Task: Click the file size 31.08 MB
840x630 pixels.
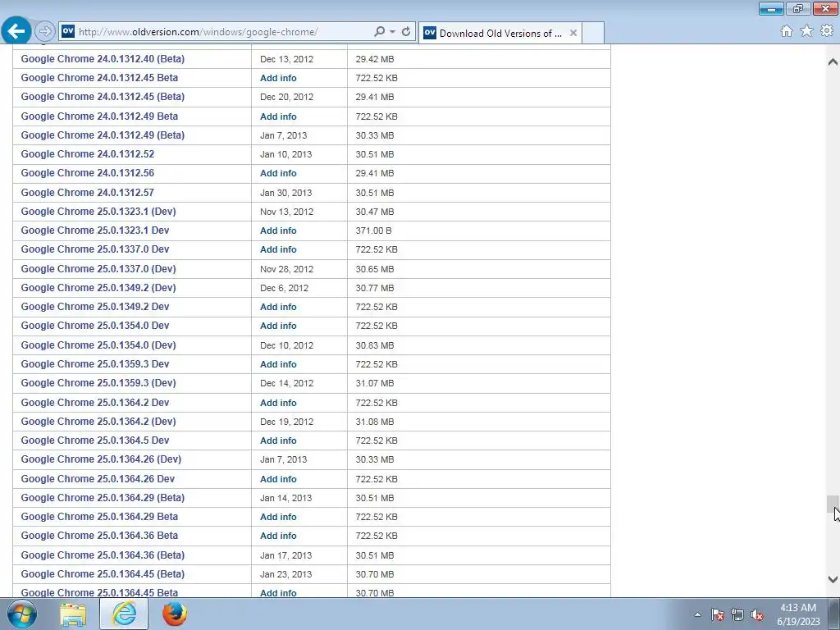Action: coord(375,422)
